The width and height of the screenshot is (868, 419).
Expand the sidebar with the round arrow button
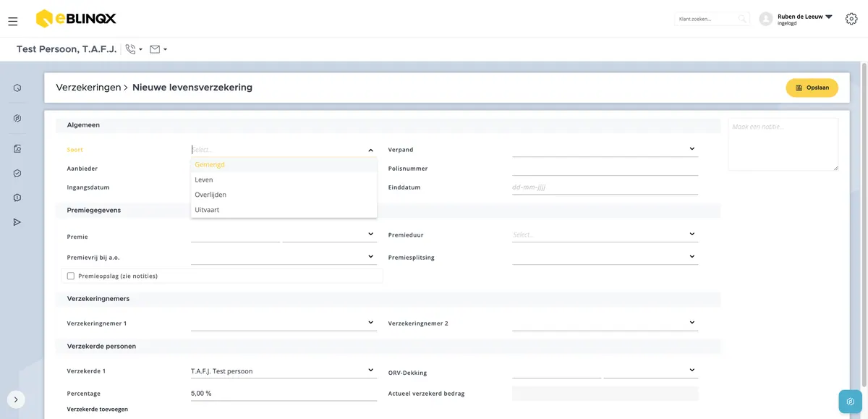pos(16,399)
